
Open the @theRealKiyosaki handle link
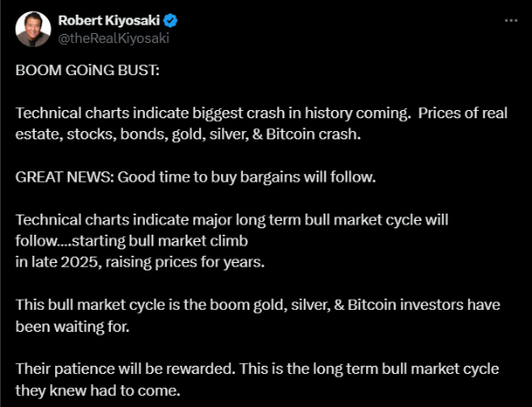(114, 38)
